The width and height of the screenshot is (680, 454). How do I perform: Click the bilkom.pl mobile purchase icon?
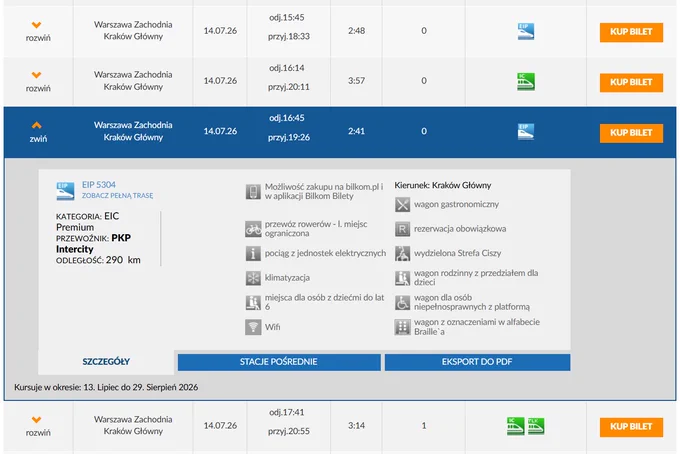coord(253,192)
